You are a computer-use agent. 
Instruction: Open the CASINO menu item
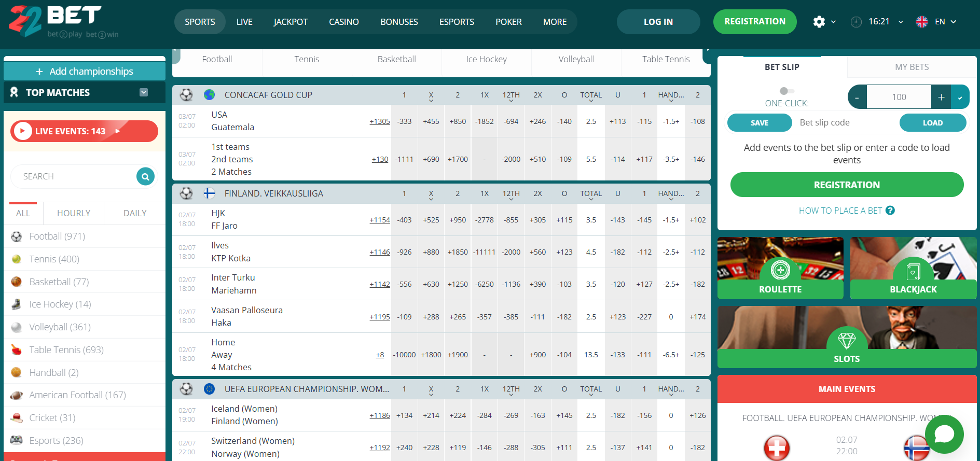point(343,22)
